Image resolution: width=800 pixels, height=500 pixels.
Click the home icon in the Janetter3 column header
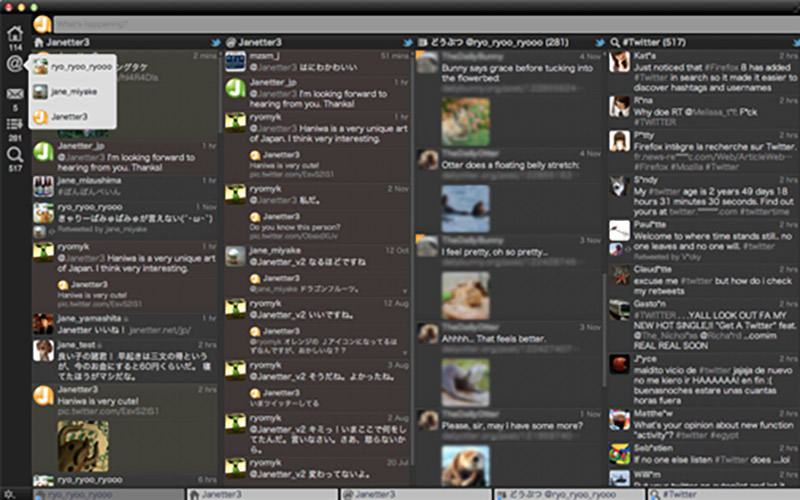pyautogui.click(x=39, y=42)
